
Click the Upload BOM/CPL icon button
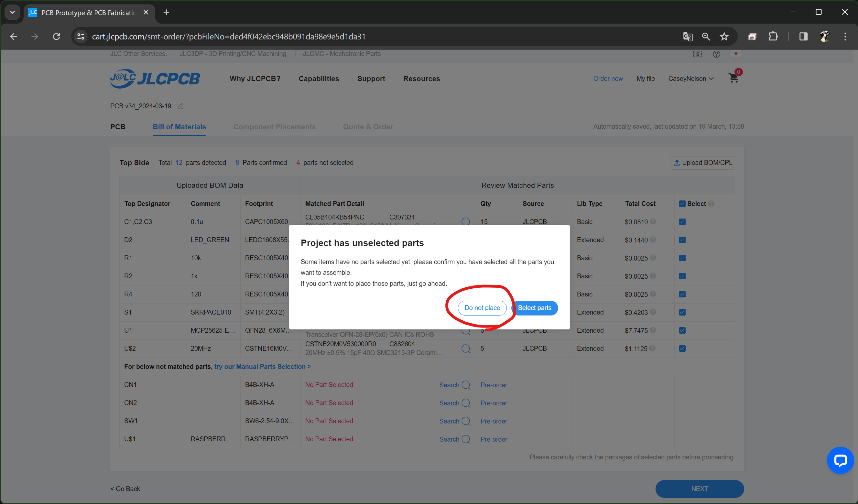point(702,163)
